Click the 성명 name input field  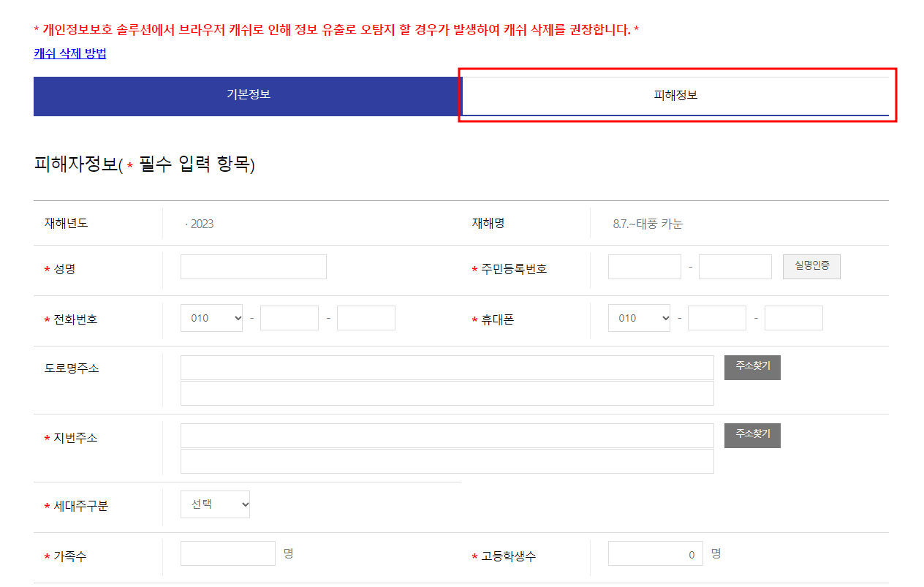[x=253, y=266]
